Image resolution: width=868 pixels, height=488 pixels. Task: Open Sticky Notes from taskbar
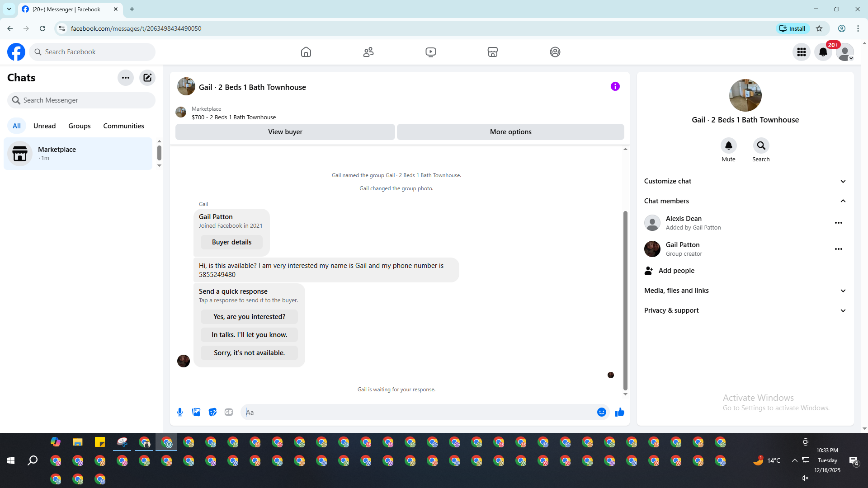(x=100, y=442)
